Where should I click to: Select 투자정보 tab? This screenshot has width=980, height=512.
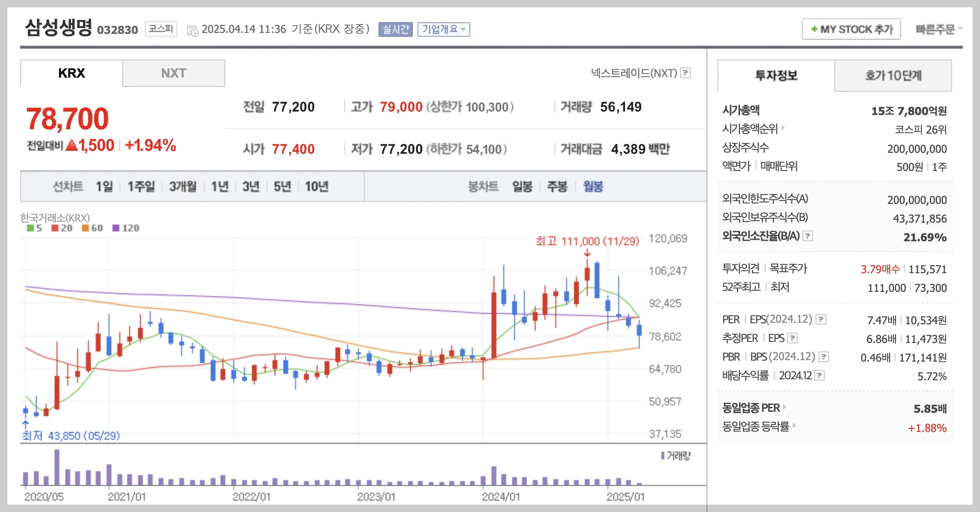pos(776,76)
